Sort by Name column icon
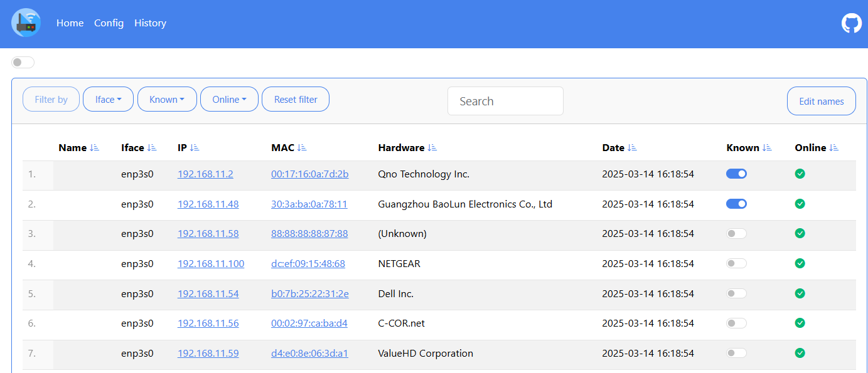 [95, 148]
